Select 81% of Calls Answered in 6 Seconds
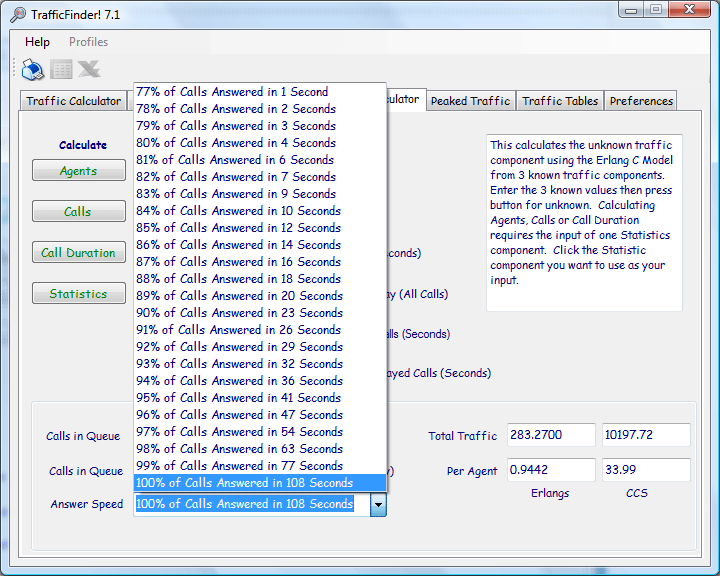Image resolution: width=720 pixels, height=576 pixels. (260, 160)
